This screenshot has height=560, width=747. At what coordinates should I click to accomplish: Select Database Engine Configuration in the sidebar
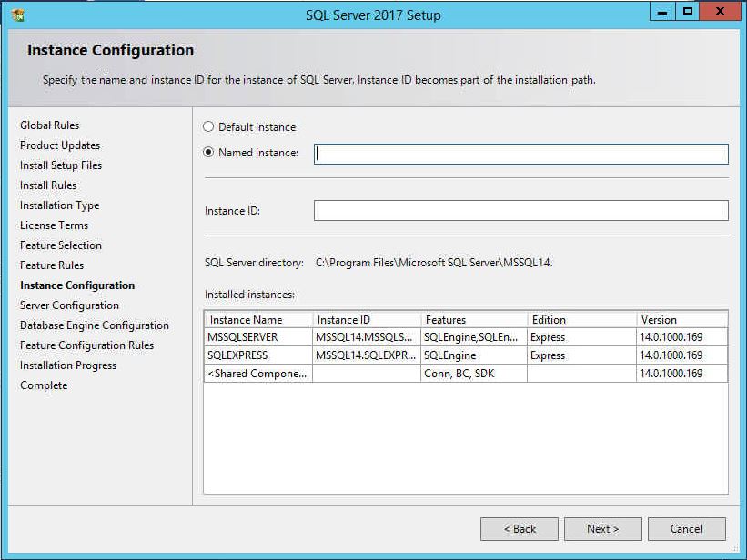tap(95, 325)
